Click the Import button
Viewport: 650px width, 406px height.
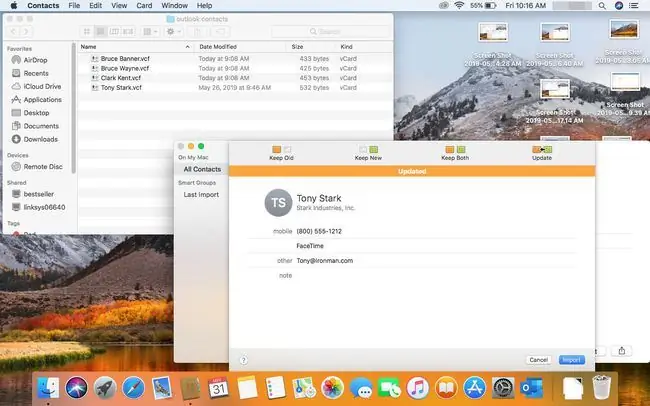(572, 360)
